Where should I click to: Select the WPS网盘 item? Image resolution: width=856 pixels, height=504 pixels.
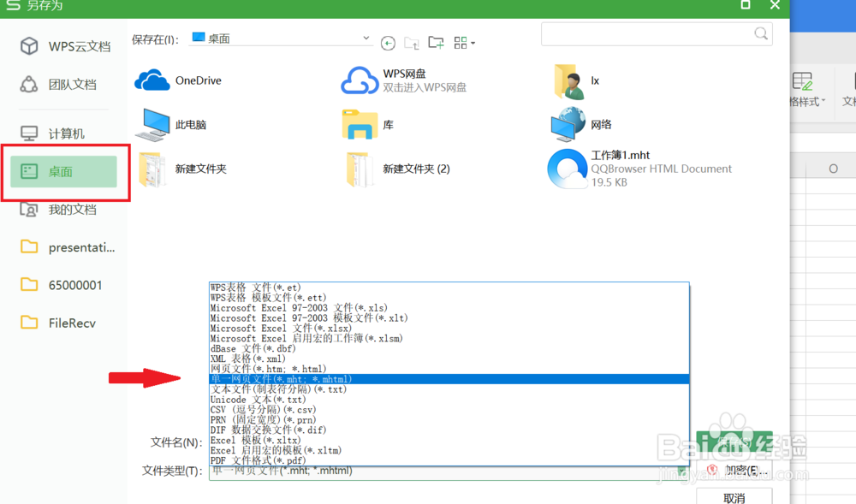[404, 80]
